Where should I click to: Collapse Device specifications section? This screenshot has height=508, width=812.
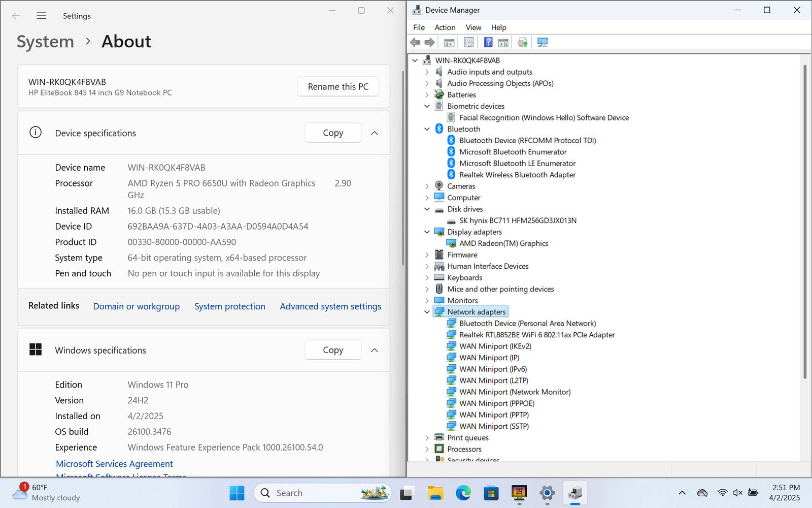[375, 133]
